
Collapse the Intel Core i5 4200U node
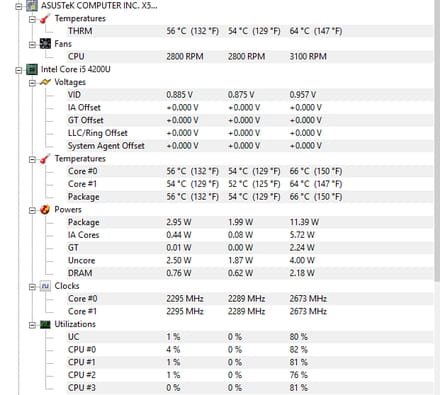tap(19, 70)
